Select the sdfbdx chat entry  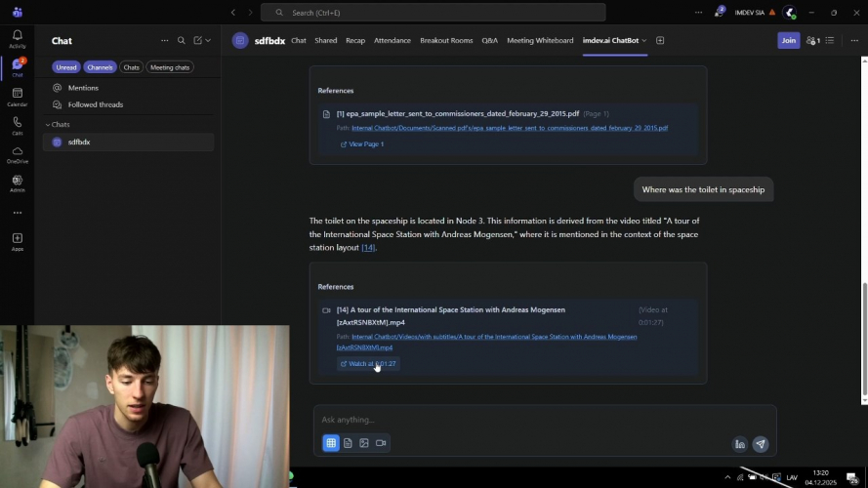(129, 142)
